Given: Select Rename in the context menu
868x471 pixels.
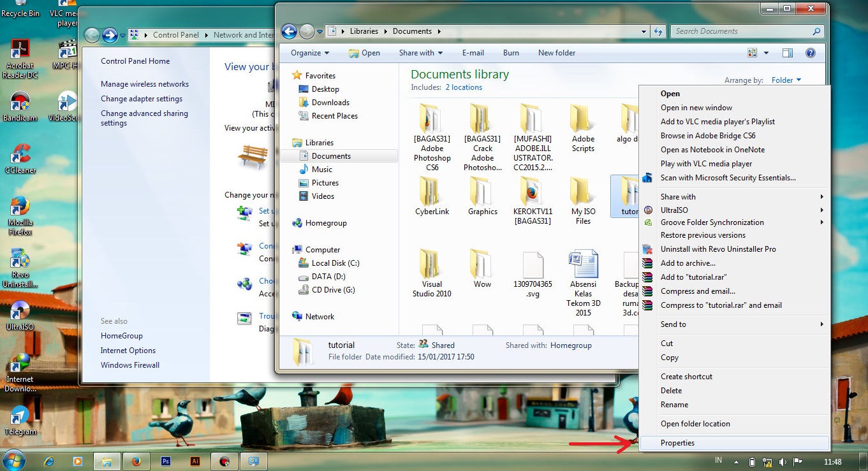Looking at the screenshot, I should (x=674, y=405).
